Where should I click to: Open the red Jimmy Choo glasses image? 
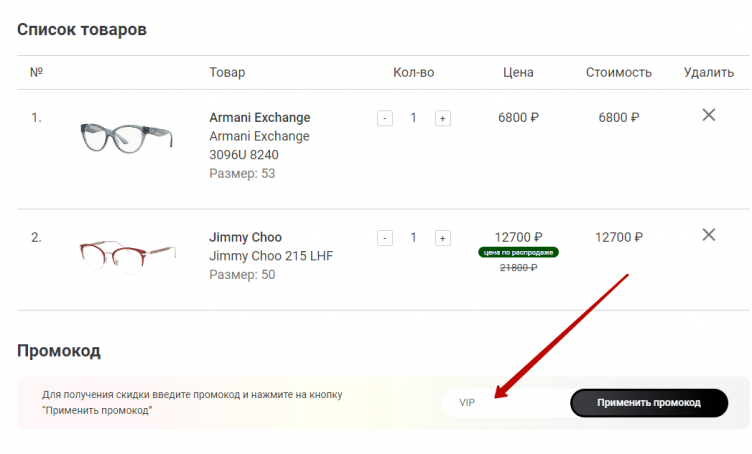[x=127, y=257]
